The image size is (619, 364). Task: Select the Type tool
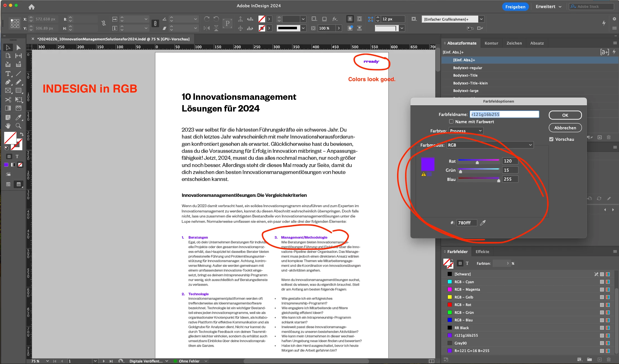(8, 74)
